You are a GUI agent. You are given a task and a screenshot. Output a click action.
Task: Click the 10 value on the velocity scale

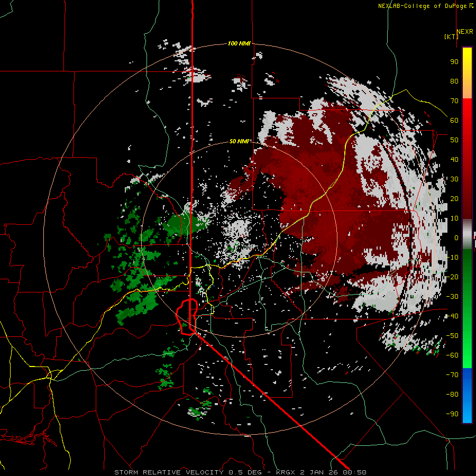(x=454, y=218)
